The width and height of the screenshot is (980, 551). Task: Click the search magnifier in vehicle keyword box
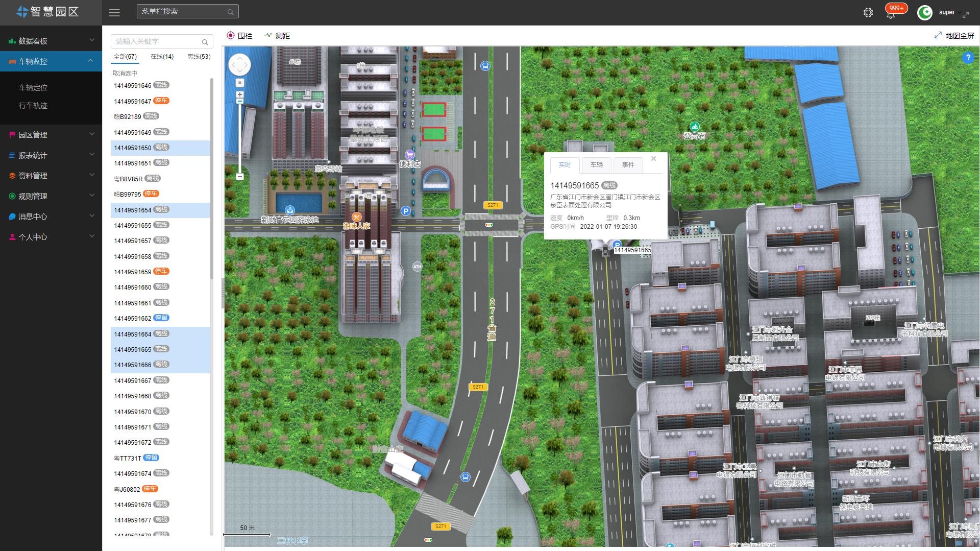tap(205, 42)
